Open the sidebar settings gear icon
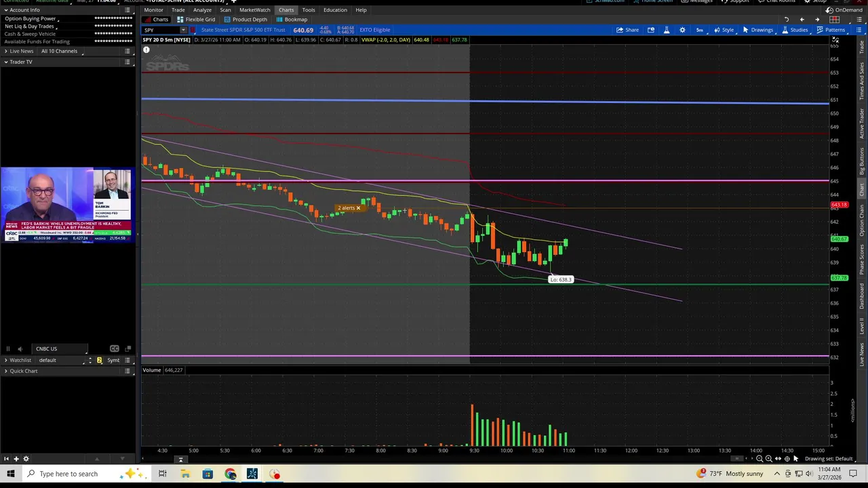Screen dimensions: 868x488 26,459
